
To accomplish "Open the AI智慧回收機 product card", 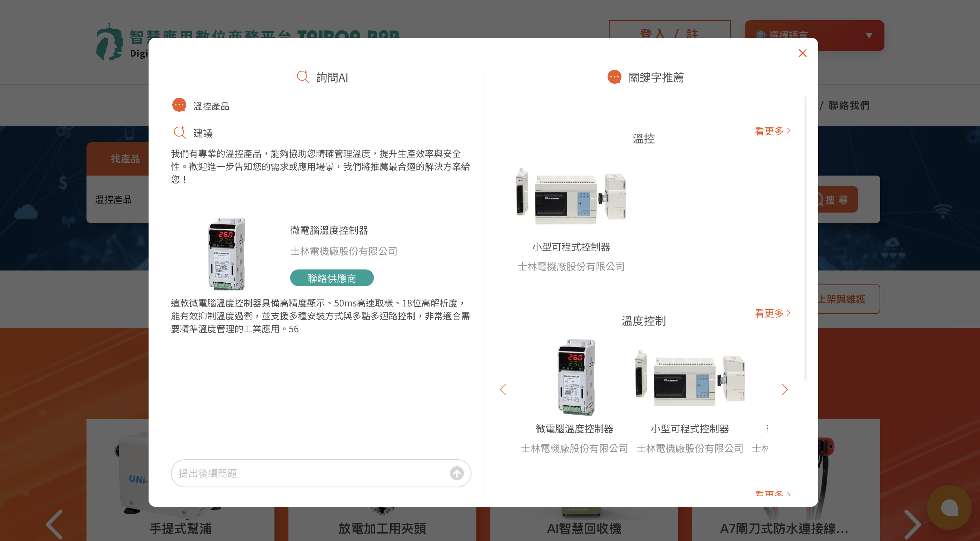I will coord(584,524).
